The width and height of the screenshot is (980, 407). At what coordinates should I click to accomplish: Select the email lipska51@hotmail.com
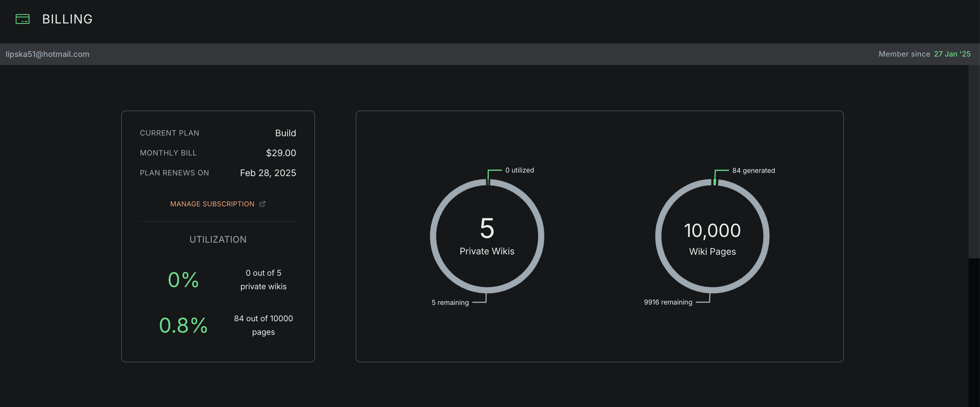pyautogui.click(x=48, y=54)
